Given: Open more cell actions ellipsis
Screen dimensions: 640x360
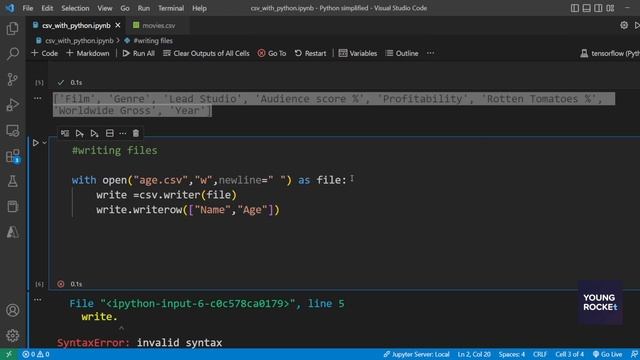Looking at the screenshot, I should pos(122,133).
